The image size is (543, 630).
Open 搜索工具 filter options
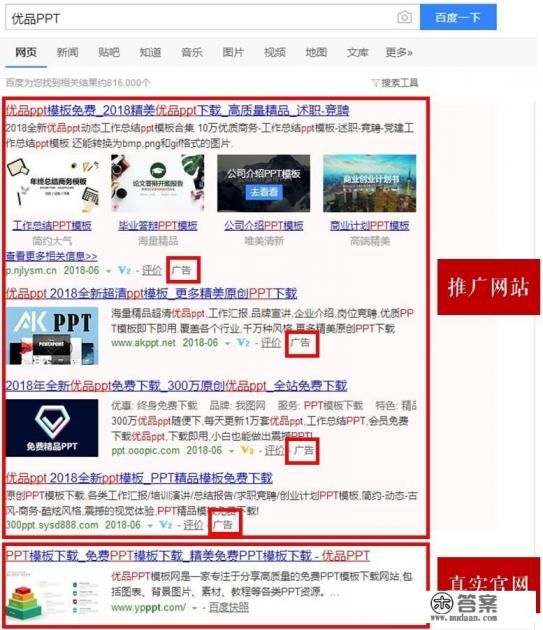coord(400,83)
